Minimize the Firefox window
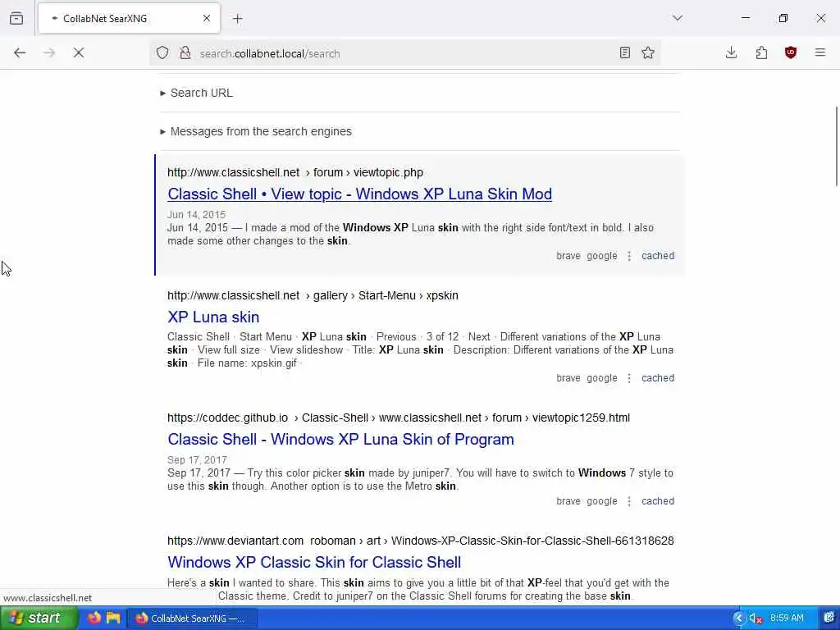Image resolution: width=840 pixels, height=630 pixels. 746,18
